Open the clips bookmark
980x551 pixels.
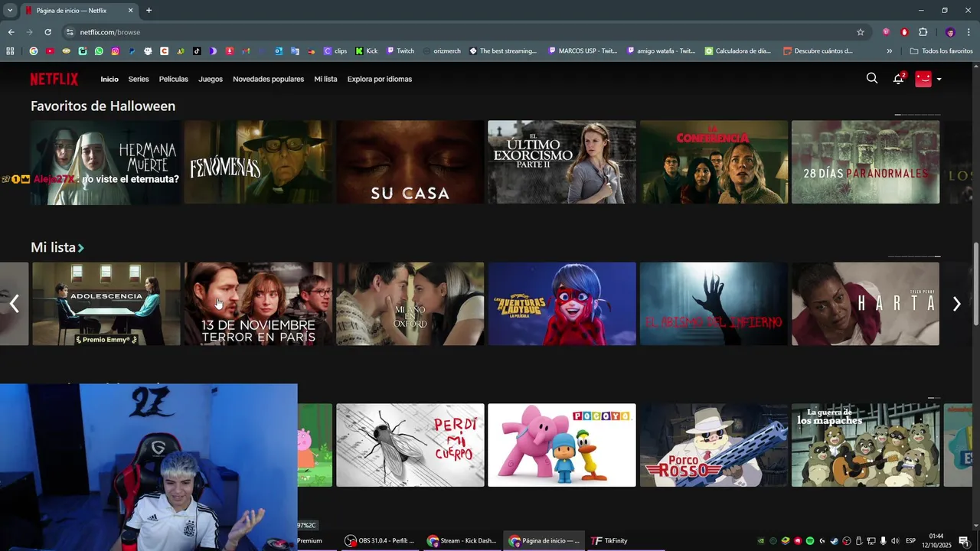point(335,51)
